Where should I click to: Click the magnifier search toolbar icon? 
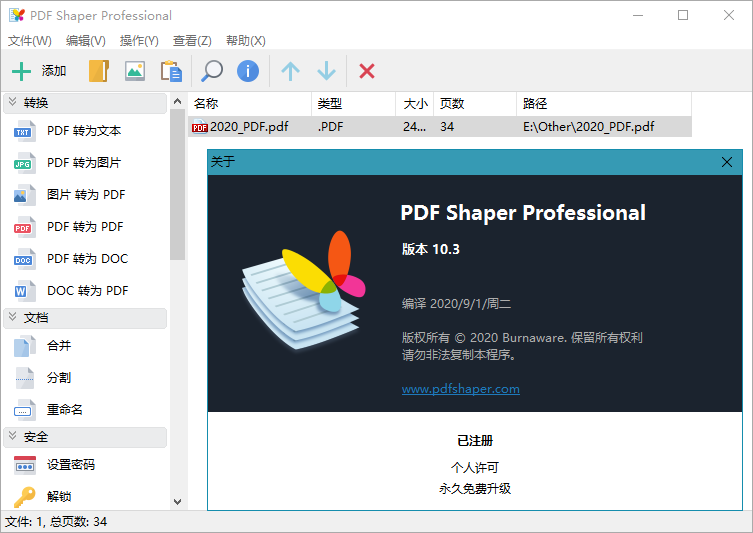click(x=212, y=71)
